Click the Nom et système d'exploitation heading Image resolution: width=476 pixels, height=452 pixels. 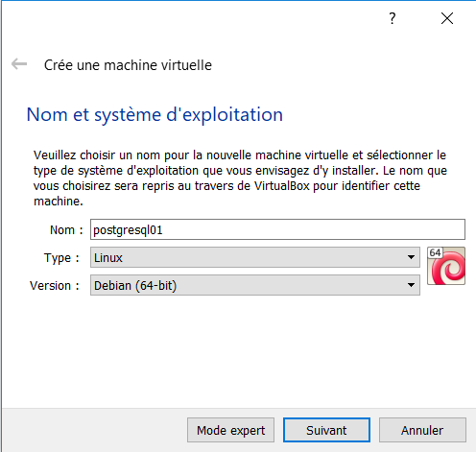pyautogui.click(x=155, y=115)
